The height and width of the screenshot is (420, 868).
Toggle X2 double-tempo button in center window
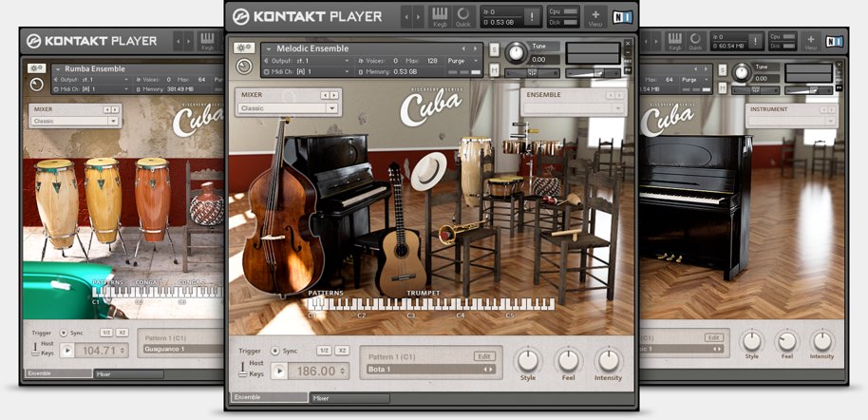tap(342, 351)
